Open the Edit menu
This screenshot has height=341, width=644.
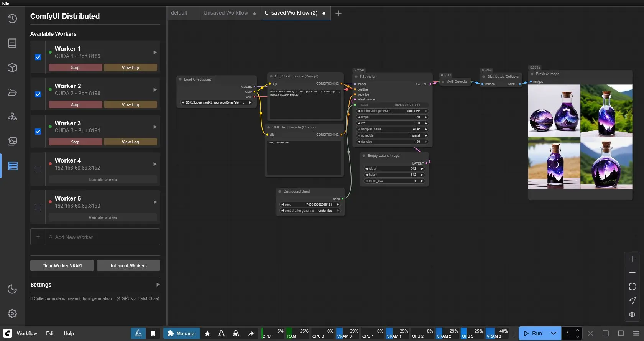(x=50, y=333)
